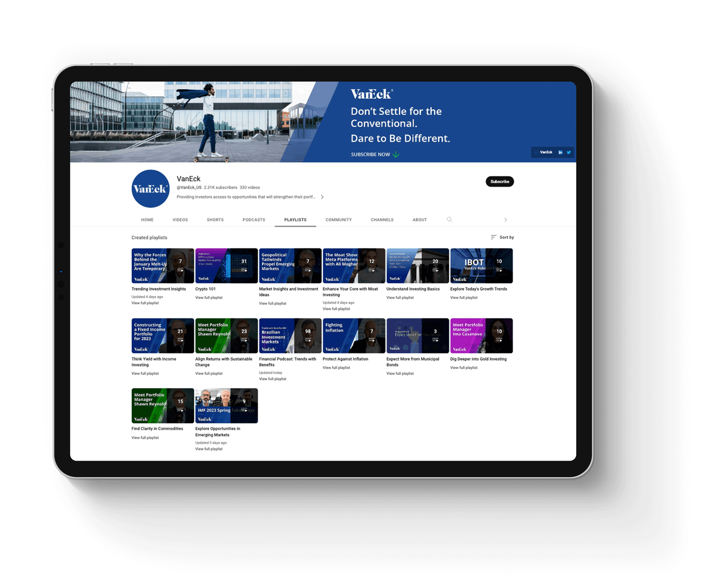Screen dimensions: 728x585
Task: Open Understand Investing Basics playlist thumbnail
Action: click(x=417, y=266)
